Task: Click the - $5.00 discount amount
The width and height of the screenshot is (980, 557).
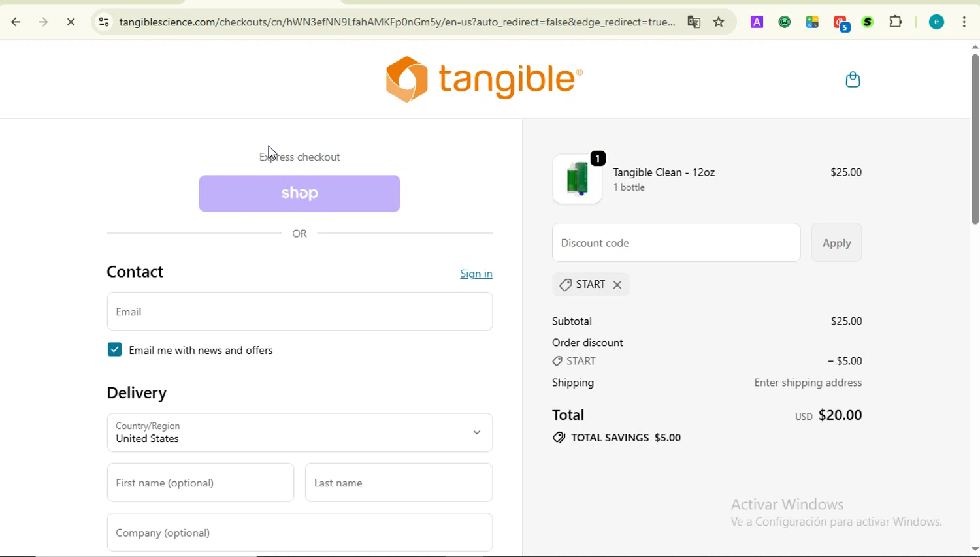Action: tap(845, 361)
